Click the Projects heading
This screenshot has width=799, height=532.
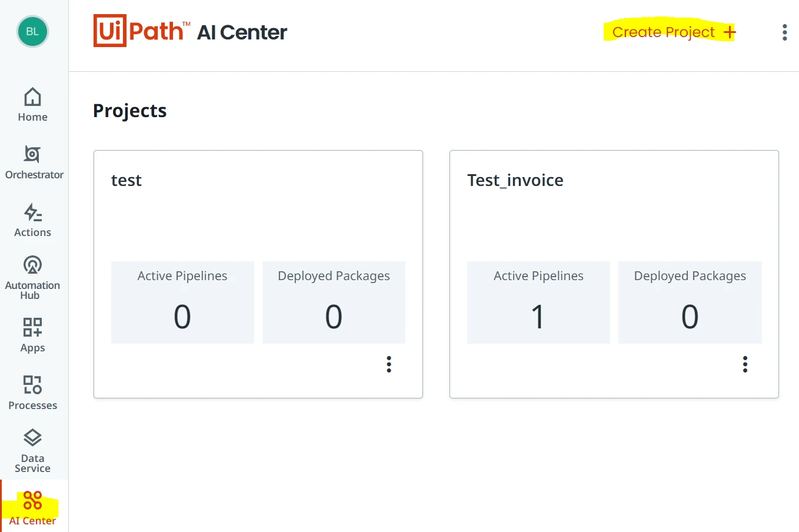(x=130, y=111)
